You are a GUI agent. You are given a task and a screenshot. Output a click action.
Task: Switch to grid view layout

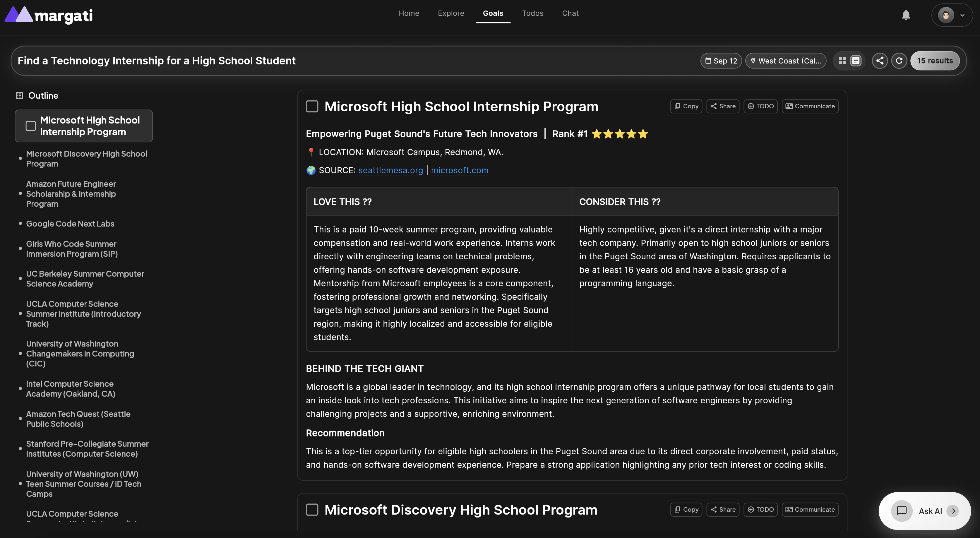pyautogui.click(x=842, y=61)
